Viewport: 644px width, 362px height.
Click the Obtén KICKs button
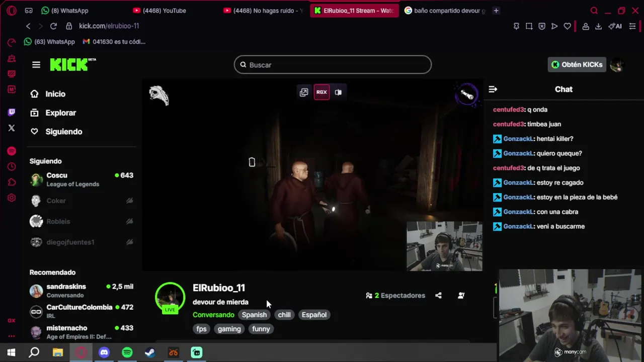pos(577,64)
